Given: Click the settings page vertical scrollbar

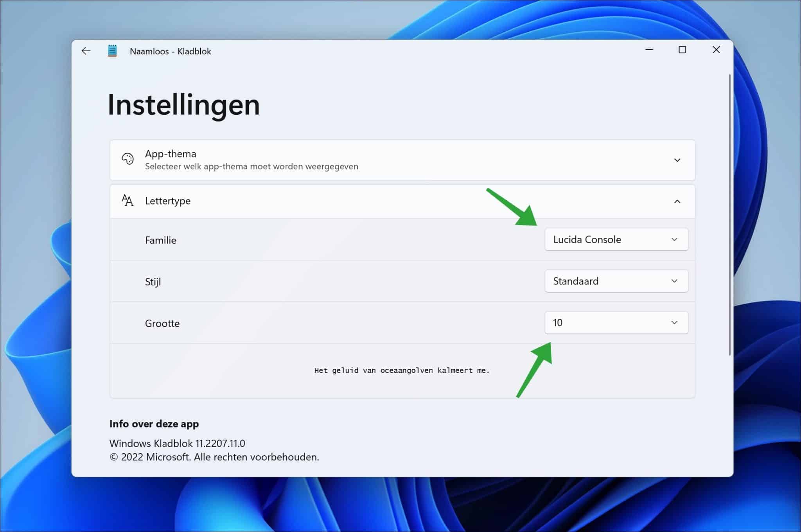Looking at the screenshot, I should pos(730,215).
